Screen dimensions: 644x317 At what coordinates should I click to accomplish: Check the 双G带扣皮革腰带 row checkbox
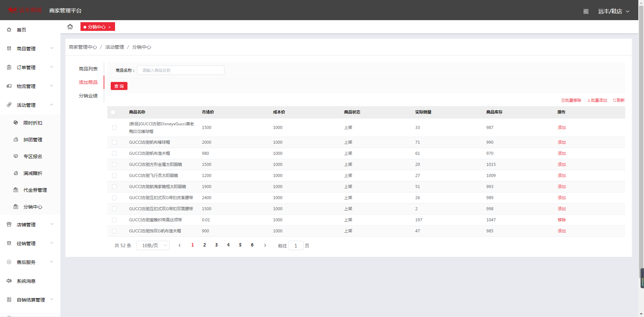[x=114, y=198]
